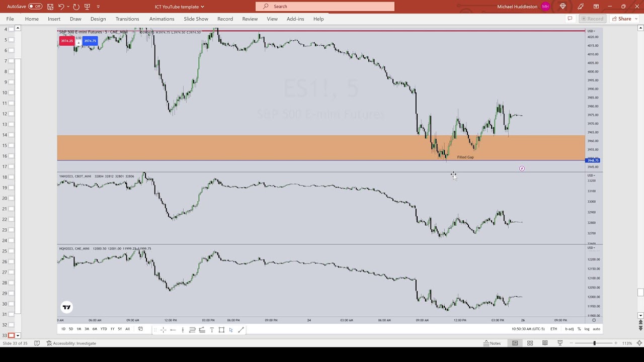Select the text tool in chart drawing toolbar
644x362 pixels.
point(212,330)
